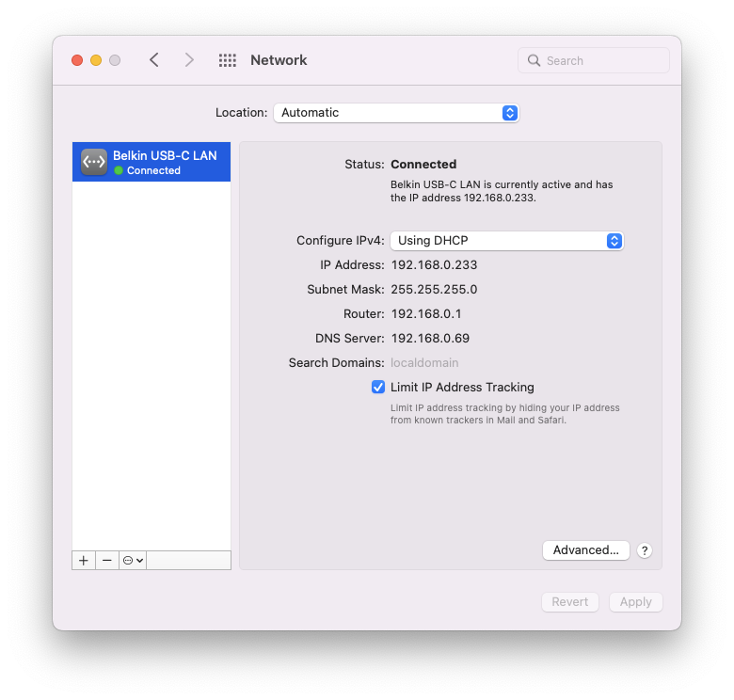Click the Network window title

279,60
